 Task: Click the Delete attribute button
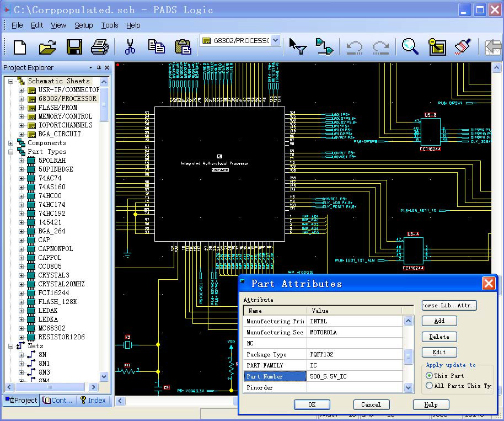pos(439,337)
